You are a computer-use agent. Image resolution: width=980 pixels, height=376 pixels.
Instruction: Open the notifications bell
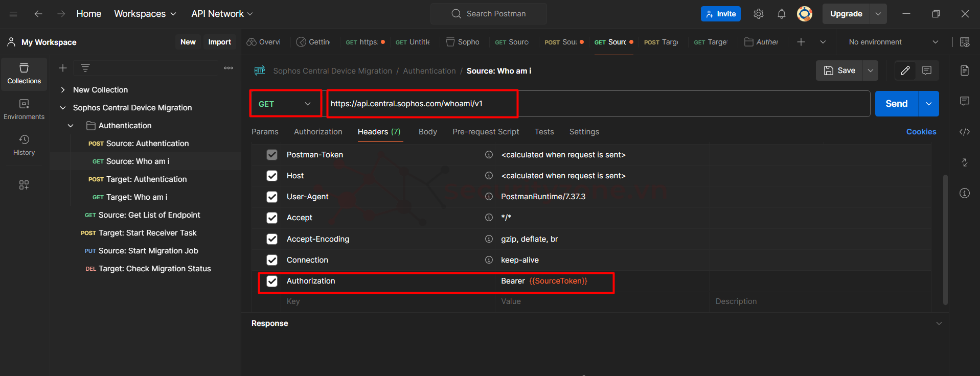click(x=782, y=14)
